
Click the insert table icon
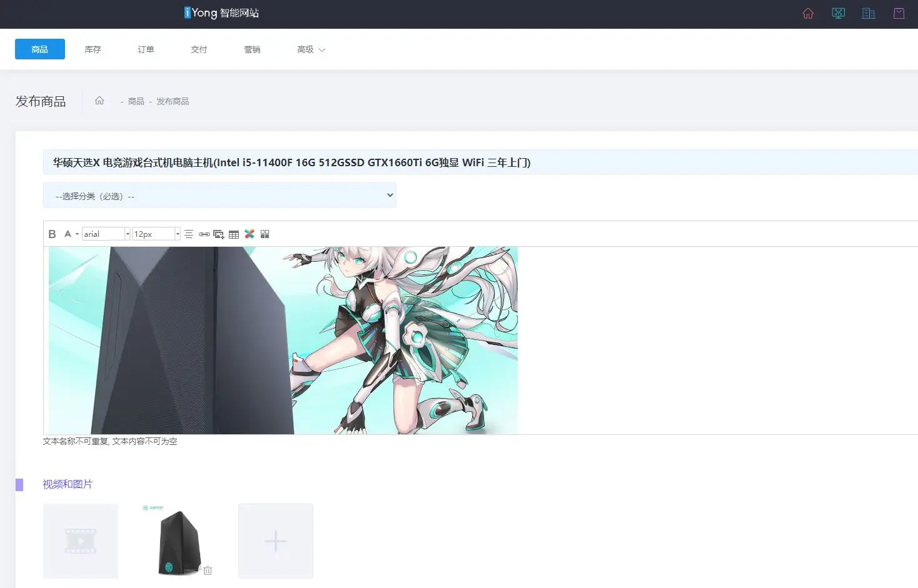point(234,234)
